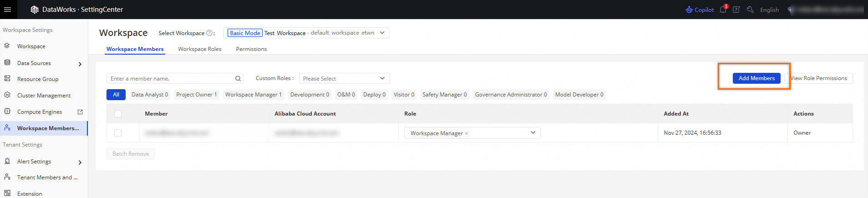The width and height of the screenshot is (868, 198).
Task: Open Extension in the sidebar
Action: (x=30, y=194)
